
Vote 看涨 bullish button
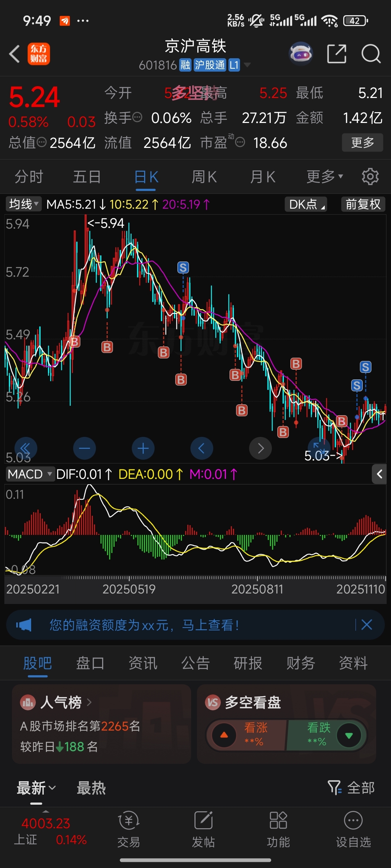click(x=246, y=735)
